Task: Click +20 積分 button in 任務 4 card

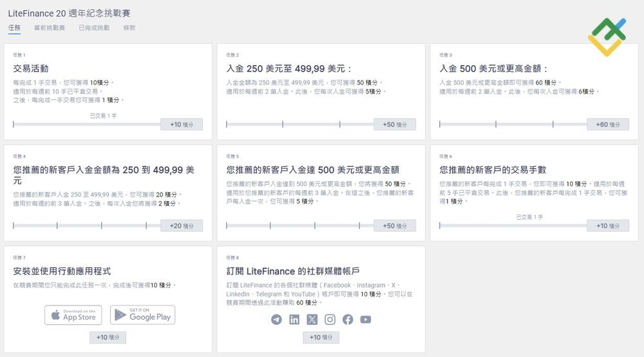Action: point(182,226)
